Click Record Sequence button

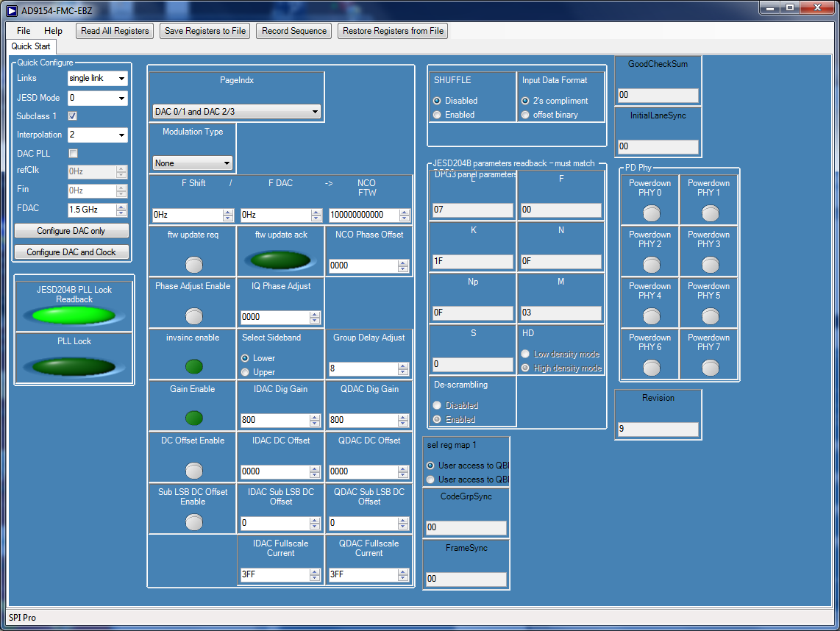coord(294,31)
